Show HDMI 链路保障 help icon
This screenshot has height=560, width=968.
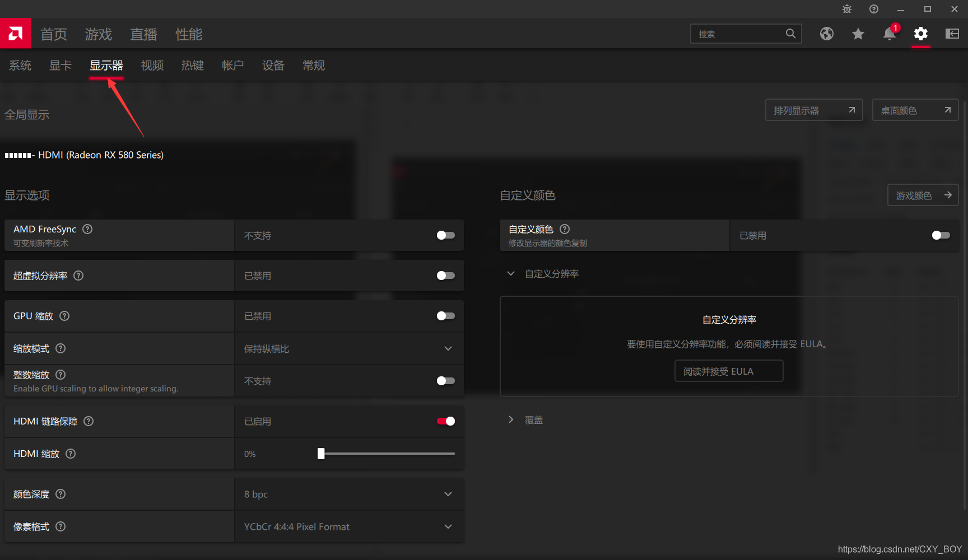[89, 421]
